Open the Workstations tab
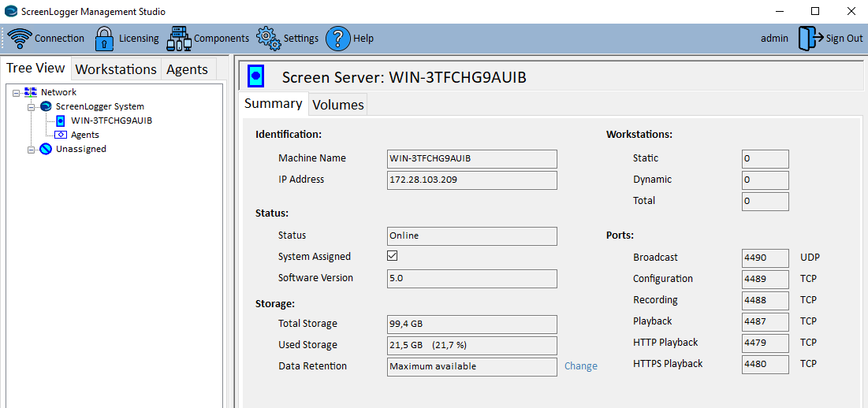The width and height of the screenshot is (868, 408). click(116, 69)
